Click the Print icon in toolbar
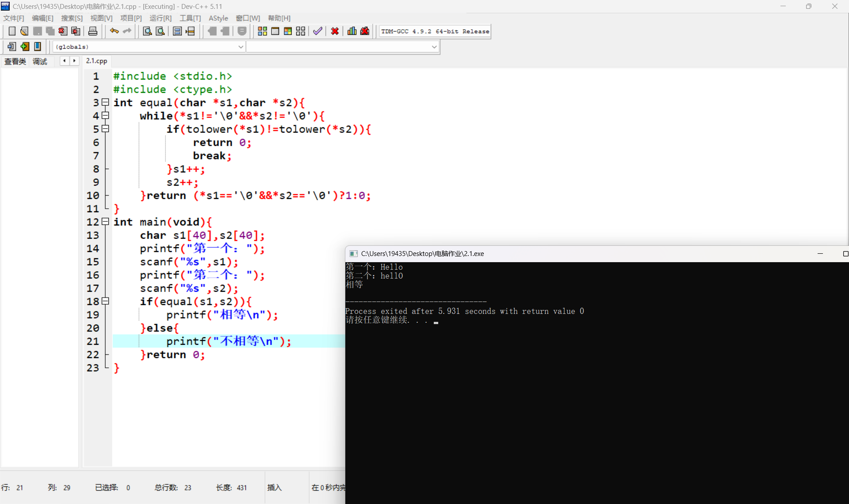Screen dimensions: 849x504 [x=93, y=31]
